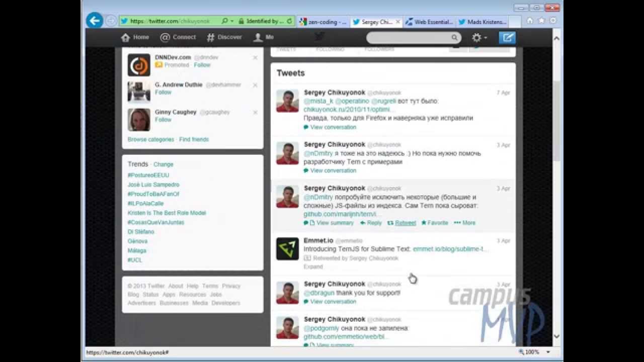Click Retweet on the highlighted tweet
644x362 pixels.
tap(401, 223)
